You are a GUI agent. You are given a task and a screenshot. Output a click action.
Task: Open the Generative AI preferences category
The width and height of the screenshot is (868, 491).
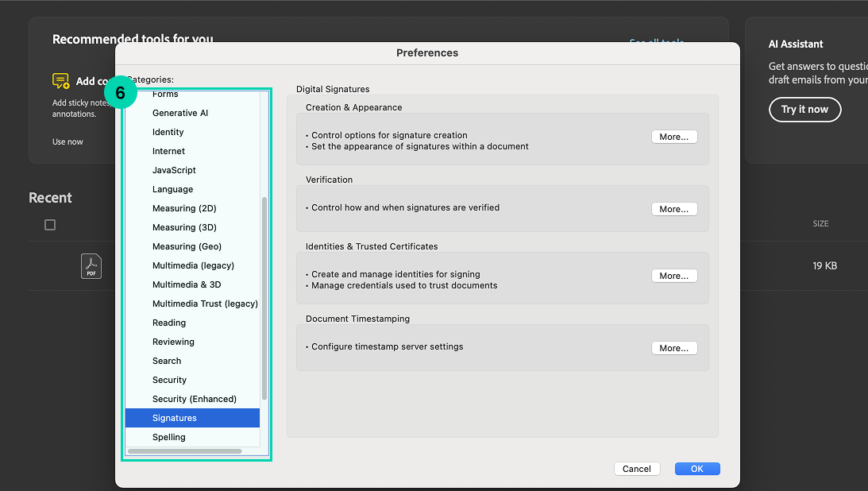[180, 113]
